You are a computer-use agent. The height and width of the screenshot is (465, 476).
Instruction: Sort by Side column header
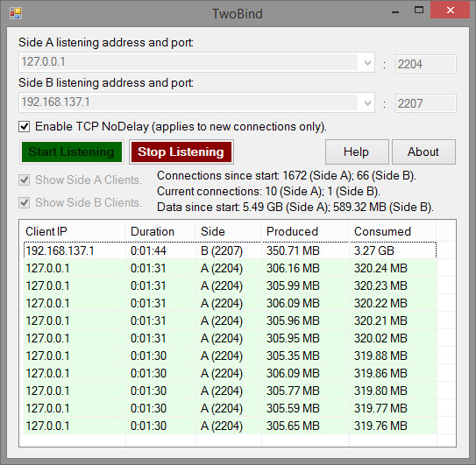228,231
